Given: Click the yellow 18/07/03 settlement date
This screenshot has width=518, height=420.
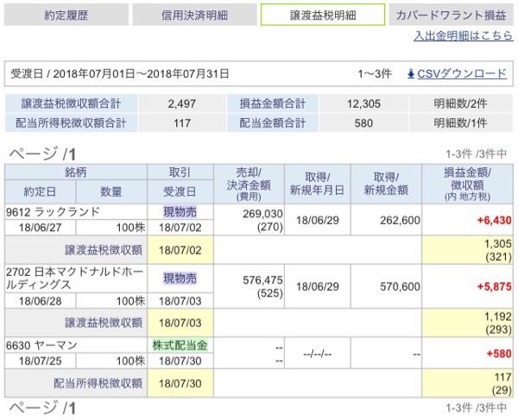Looking at the screenshot, I should click(x=180, y=323).
